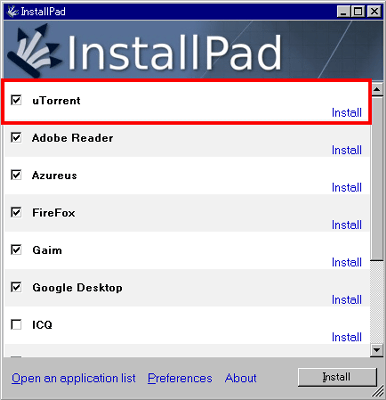Click the scrollbar up arrow
Image resolution: width=386 pixels, height=400 pixels.
tap(377, 89)
